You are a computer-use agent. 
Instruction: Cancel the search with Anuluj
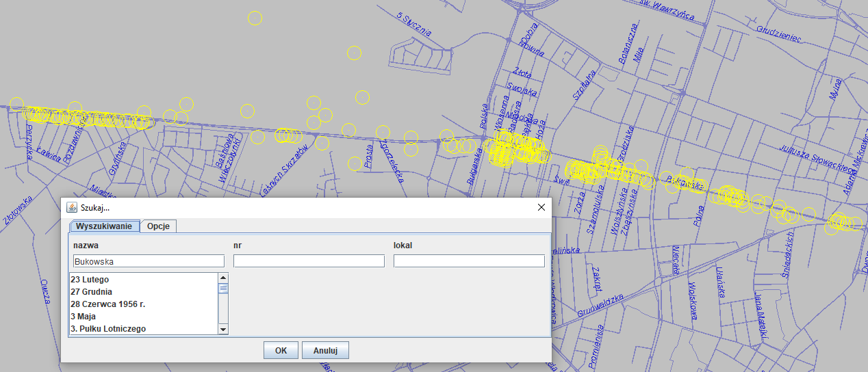click(326, 350)
